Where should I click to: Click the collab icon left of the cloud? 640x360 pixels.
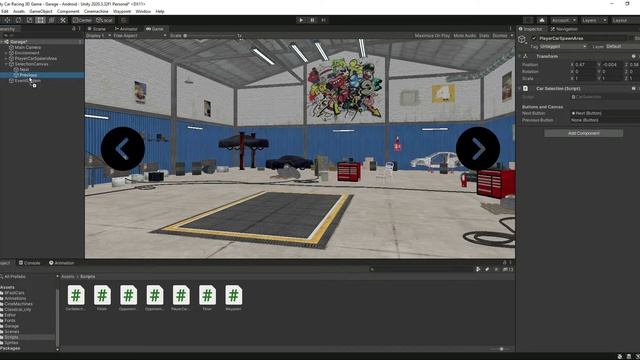click(529, 20)
